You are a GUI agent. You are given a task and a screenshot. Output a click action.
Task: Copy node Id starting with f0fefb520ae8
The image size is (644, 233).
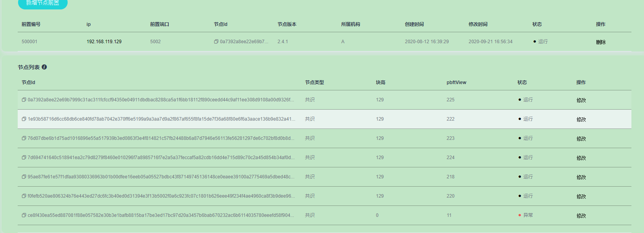(x=24, y=196)
